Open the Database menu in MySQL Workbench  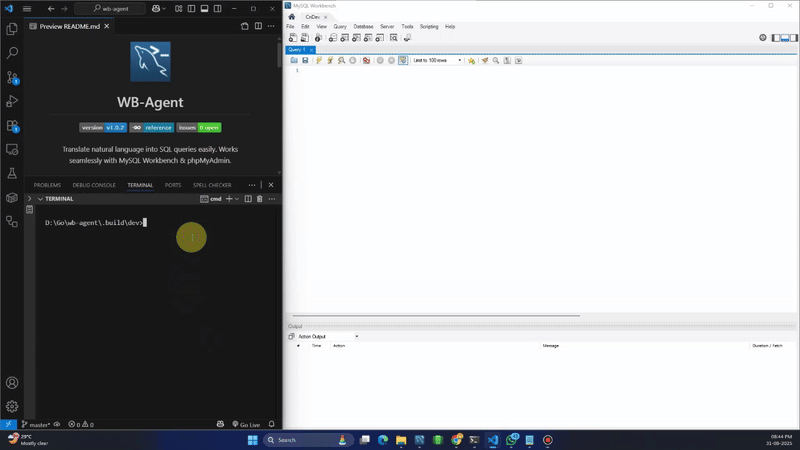point(363,27)
